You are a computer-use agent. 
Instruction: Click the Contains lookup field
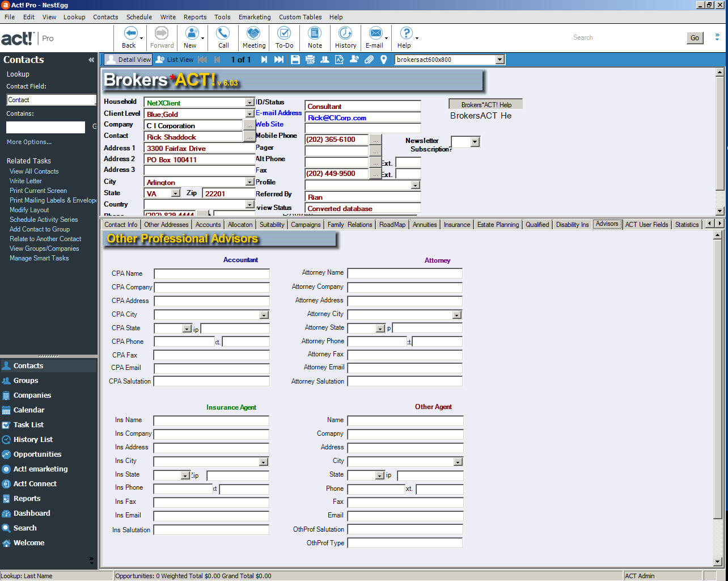click(x=45, y=127)
